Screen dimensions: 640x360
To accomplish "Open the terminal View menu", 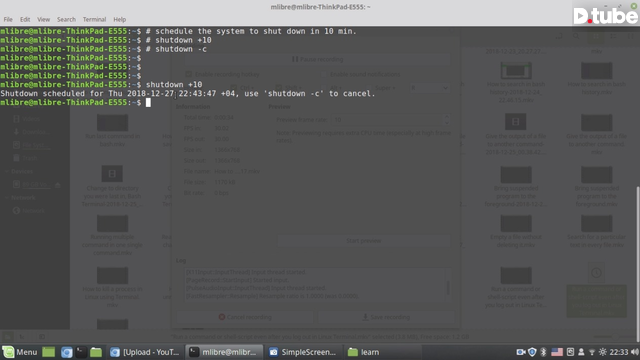I will point(43,19).
